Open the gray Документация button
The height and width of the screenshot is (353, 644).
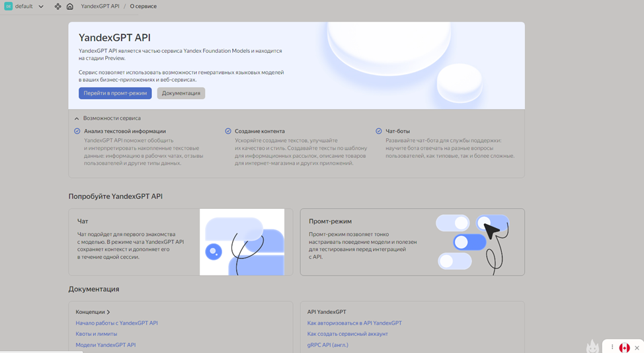tap(181, 93)
